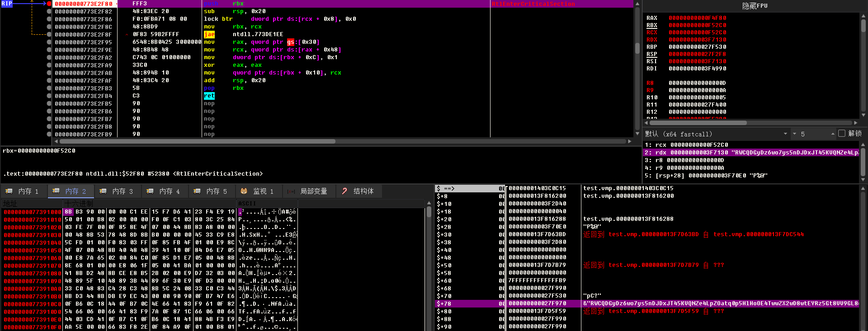Click the memory dump vertical scrollbar up arrow

429,203
